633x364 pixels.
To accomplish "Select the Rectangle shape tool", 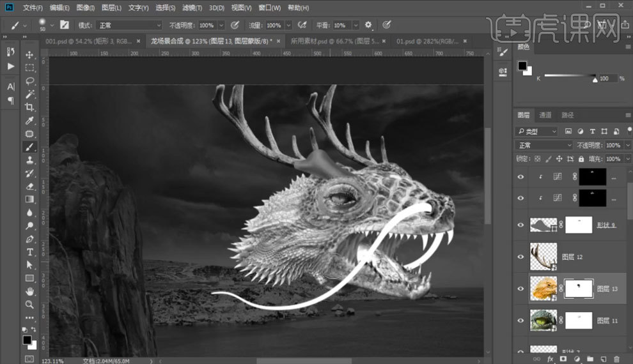I will pos(29,278).
